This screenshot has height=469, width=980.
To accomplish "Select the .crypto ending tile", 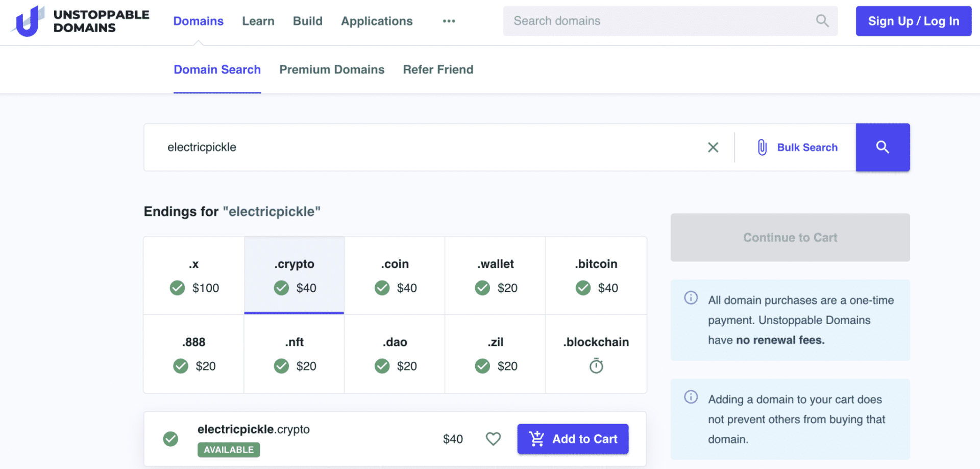I will [294, 276].
